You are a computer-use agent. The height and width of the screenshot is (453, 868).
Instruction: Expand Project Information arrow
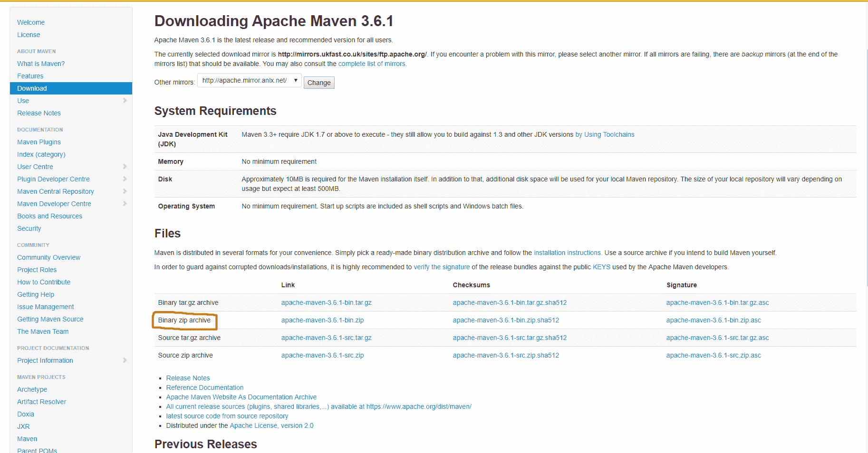coord(125,360)
